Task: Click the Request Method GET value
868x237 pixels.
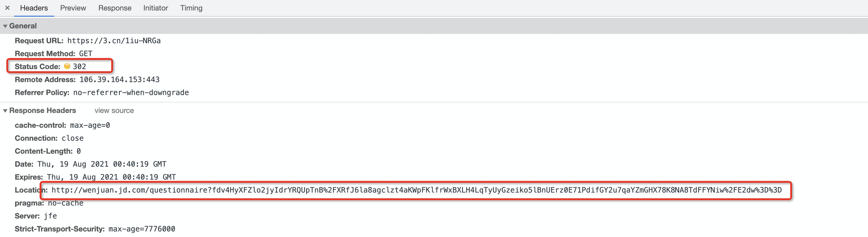Action: pos(86,54)
